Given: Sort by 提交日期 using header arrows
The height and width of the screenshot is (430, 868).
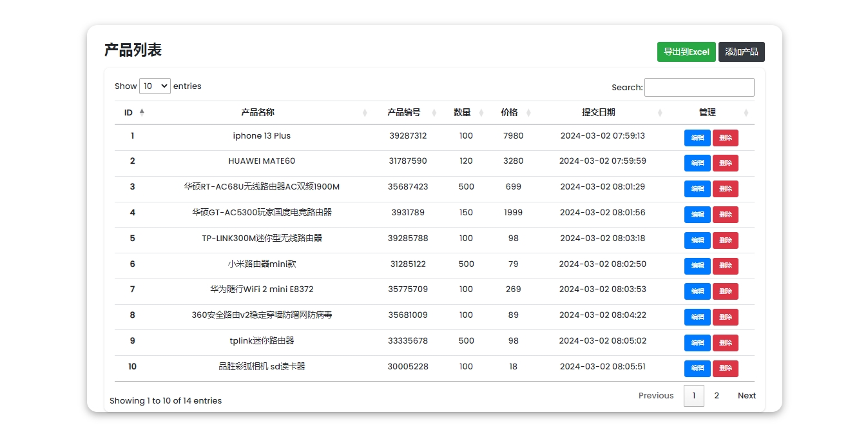Looking at the screenshot, I should 660,113.
